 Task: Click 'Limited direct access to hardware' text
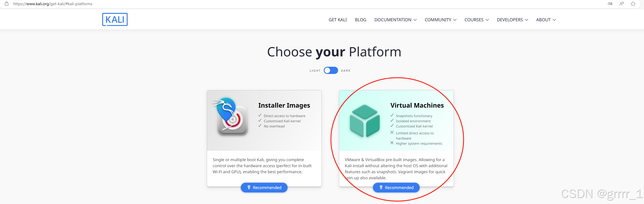(415, 136)
